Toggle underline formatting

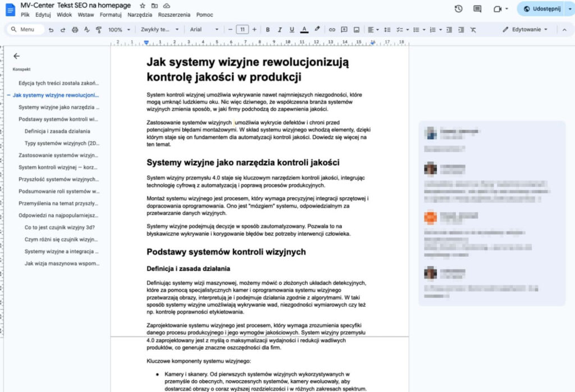291,29
